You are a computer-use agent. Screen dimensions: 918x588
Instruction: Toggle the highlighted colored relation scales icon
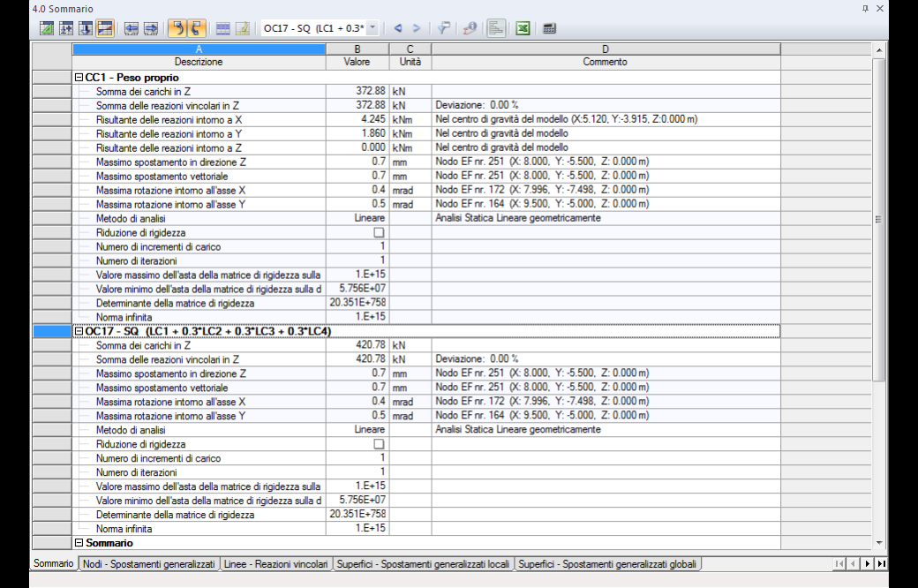pyautogui.click(x=105, y=28)
